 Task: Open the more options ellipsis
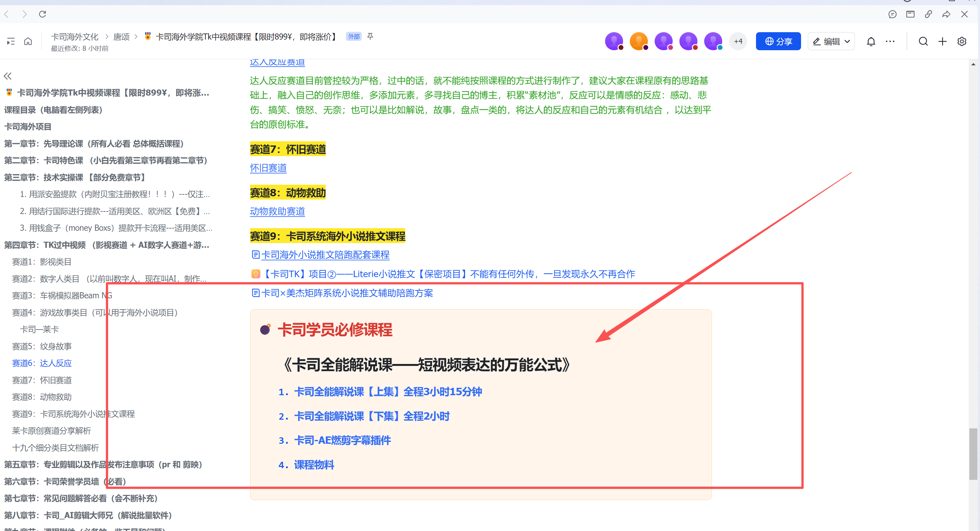[890, 41]
